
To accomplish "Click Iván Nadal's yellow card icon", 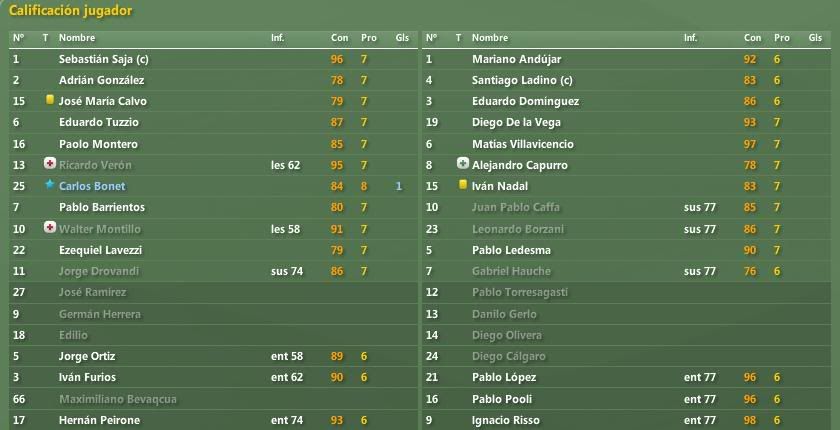I will pyautogui.click(x=463, y=185).
